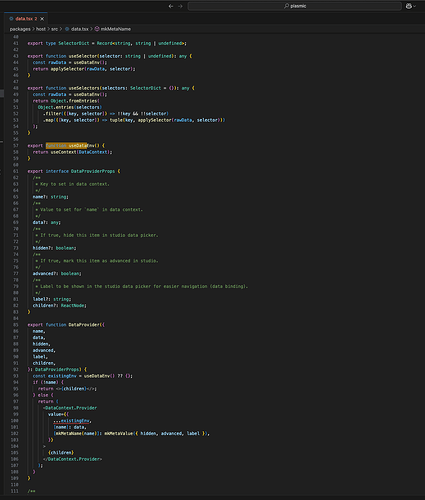Open the packages breadcrumb

tap(20, 29)
